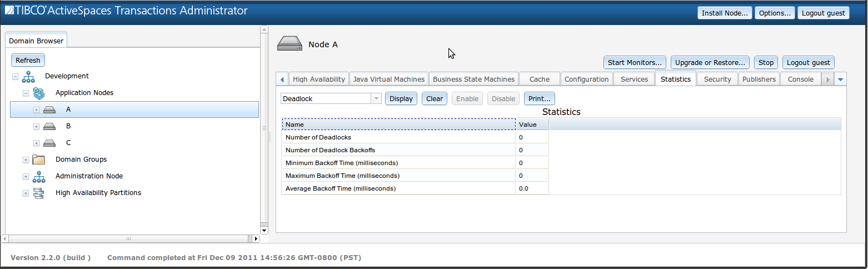Expand node B in the tree
Image resolution: width=868 pixels, height=269 pixels.
[36, 127]
